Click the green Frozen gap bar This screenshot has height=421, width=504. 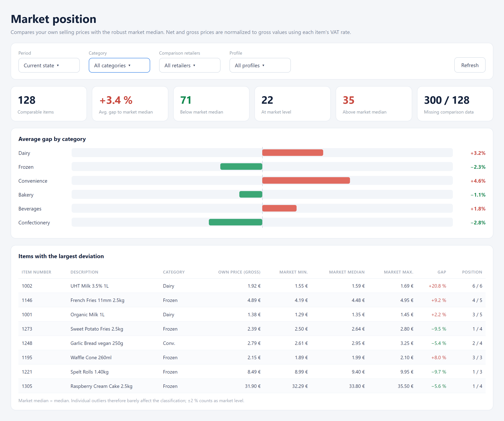click(x=241, y=167)
